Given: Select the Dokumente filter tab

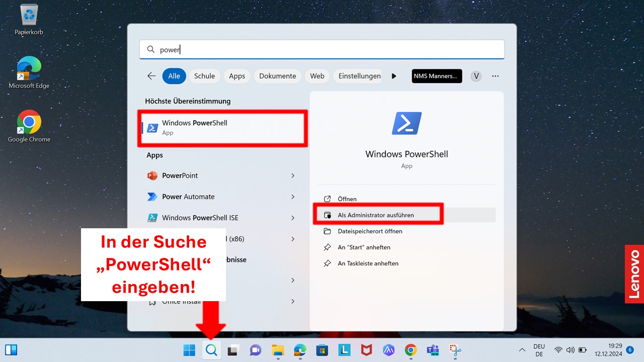Looking at the screenshot, I should [x=278, y=76].
